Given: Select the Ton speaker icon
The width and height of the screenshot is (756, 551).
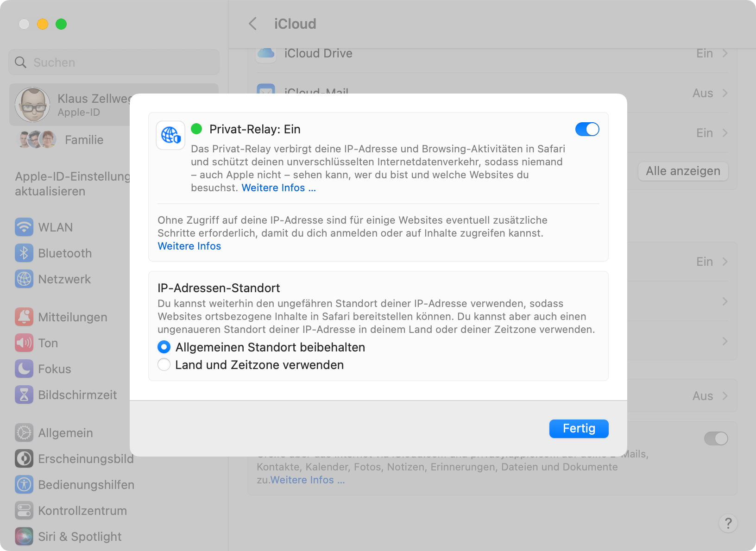Looking at the screenshot, I should [x=24, y=343].
